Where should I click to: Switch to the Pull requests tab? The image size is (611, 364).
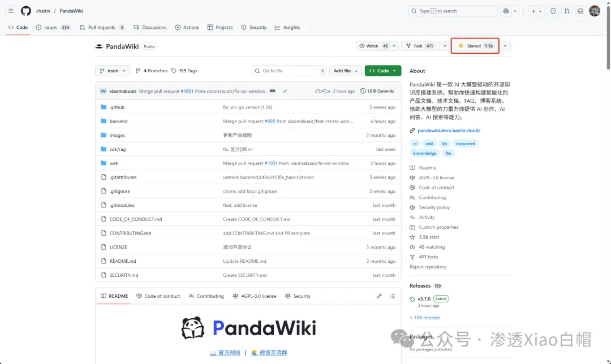102,27
